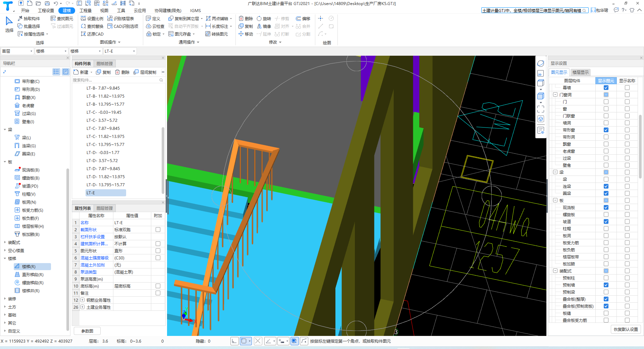The height and width of the screenshot is (349, 644).
Task: Click 两点辅轴 auxiliary axis tool
Action: [x=217, y=18]
